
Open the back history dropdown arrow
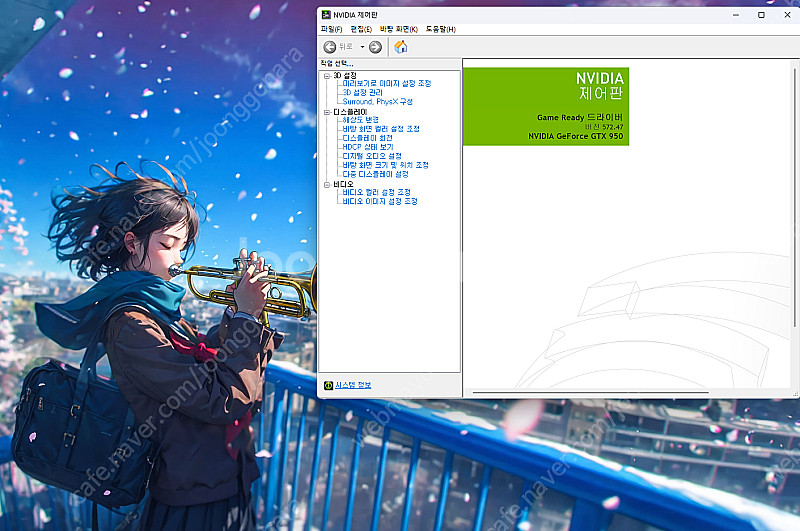click(x=362, y=47)
